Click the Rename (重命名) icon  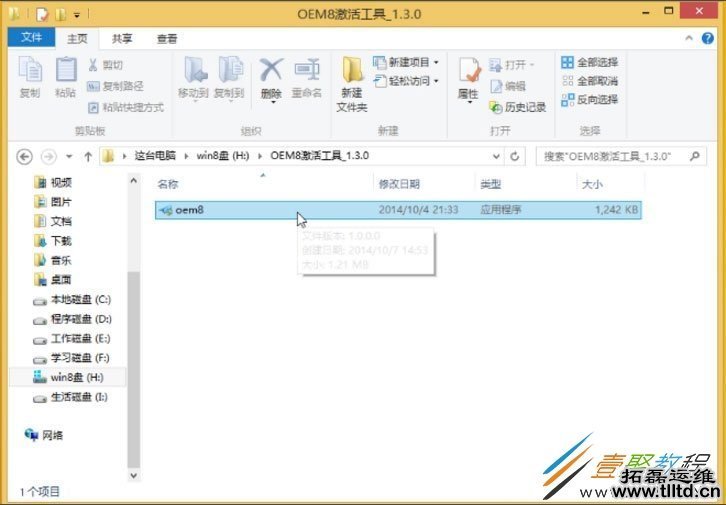(x=307, y=70)
